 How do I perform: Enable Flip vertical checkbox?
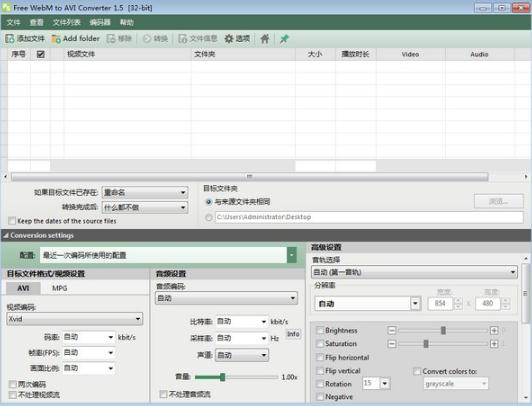click(x=320, y=371)
